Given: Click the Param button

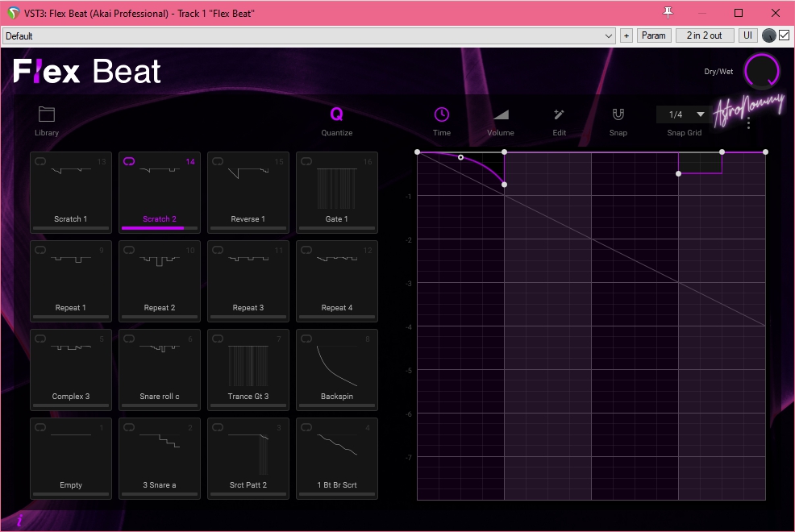Looking at the screenshot, I should click(654, 35).
